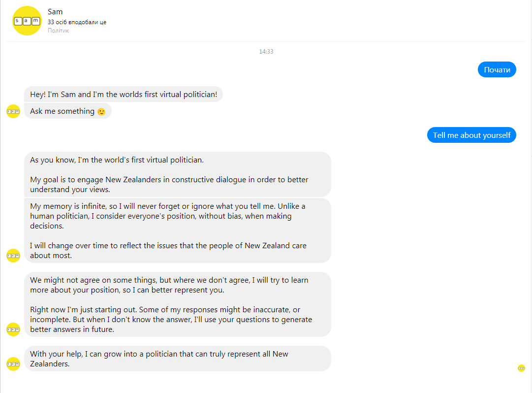
Task: Click the winking emoji in the chat
Action: click(101, 112)
